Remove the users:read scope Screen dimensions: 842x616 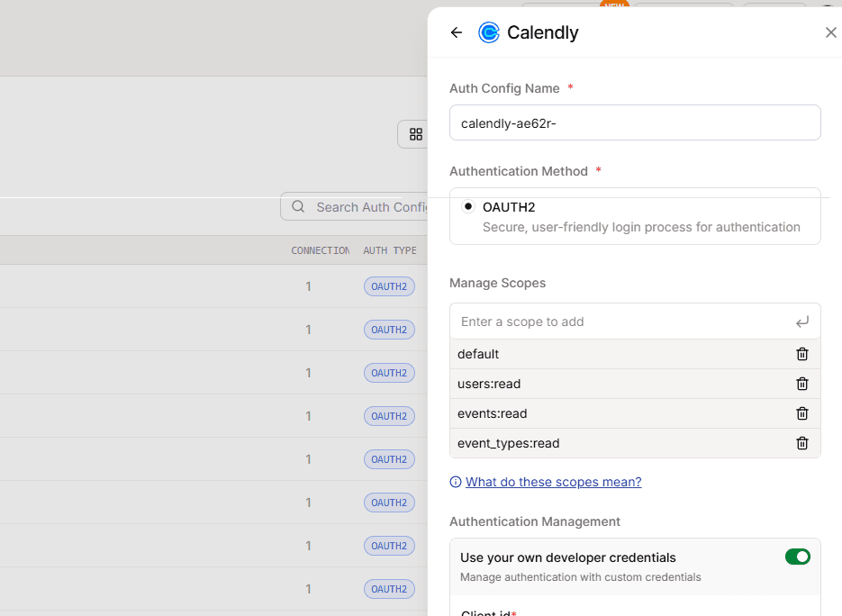point(802,384)
